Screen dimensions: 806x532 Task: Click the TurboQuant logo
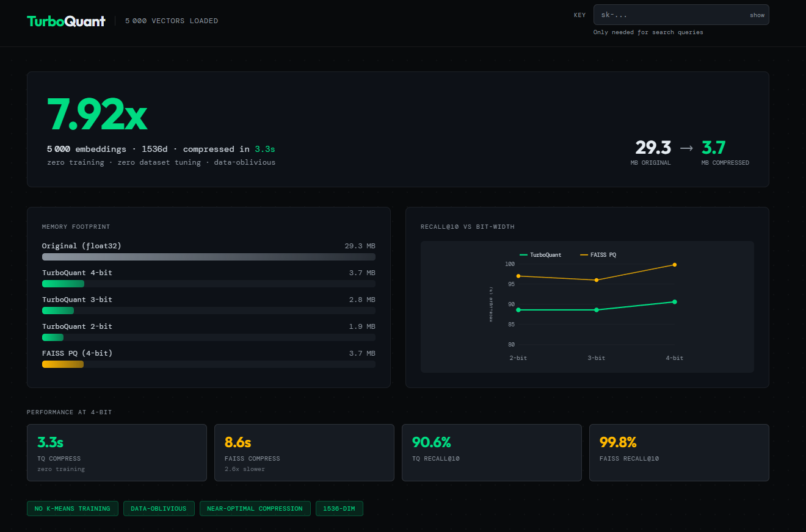tap(66, 21)
